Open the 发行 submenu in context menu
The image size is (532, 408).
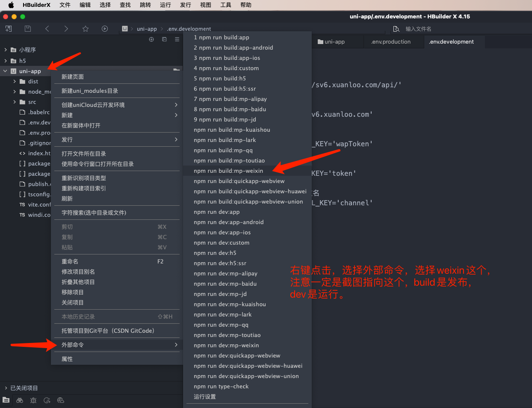117,139
